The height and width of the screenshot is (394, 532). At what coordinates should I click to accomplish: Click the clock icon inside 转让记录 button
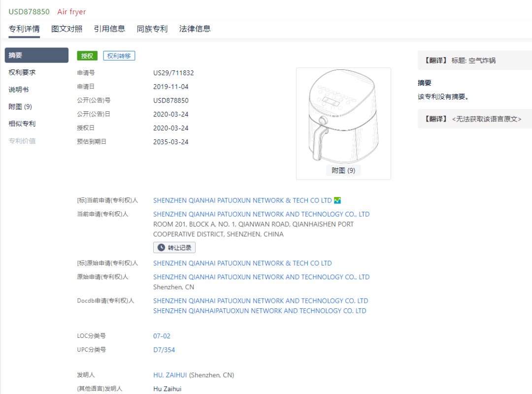[160, 247]
